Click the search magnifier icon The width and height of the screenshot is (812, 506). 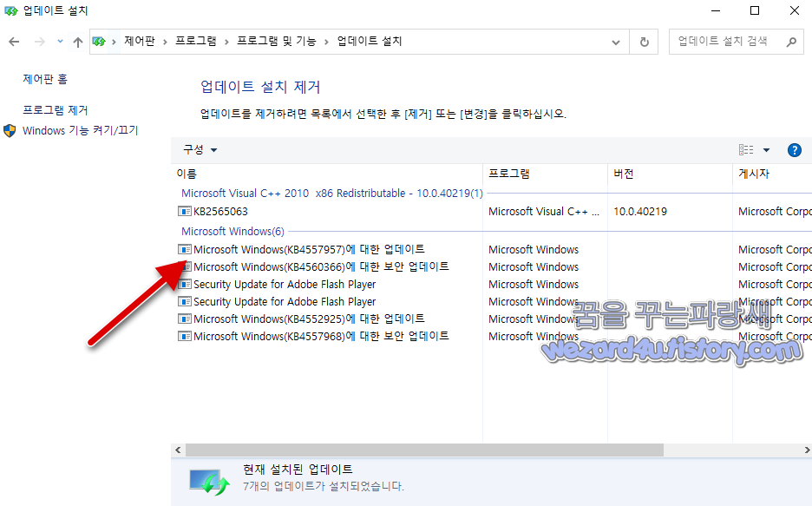point(791,42)
